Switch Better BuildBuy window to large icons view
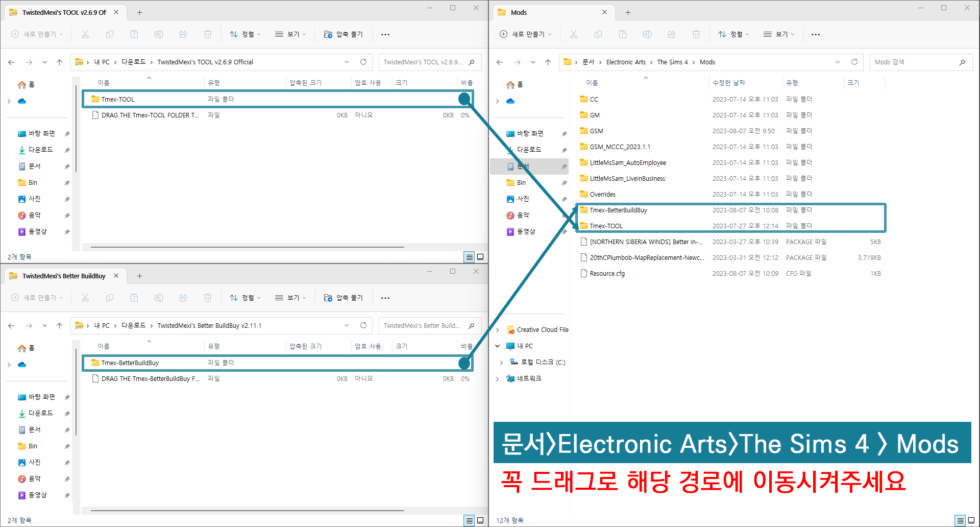 [x=480, y=520]
